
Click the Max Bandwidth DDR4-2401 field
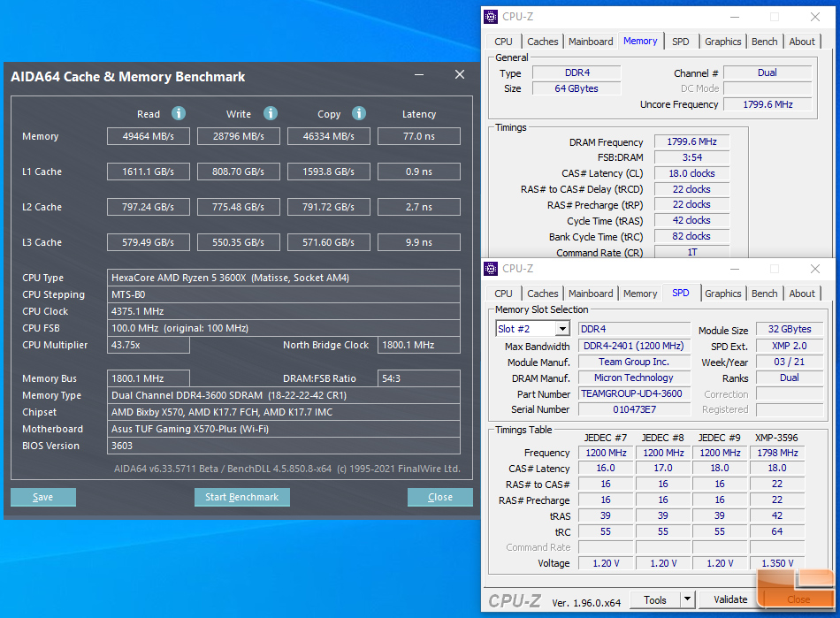(634, 346)
